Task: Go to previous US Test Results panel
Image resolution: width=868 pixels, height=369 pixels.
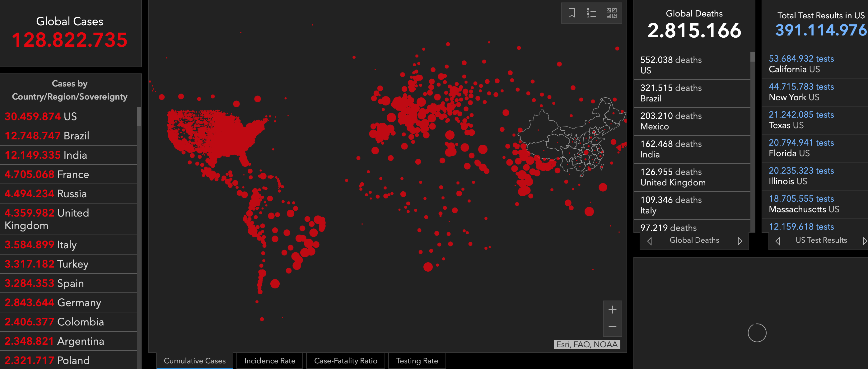Action: (778, 241)
